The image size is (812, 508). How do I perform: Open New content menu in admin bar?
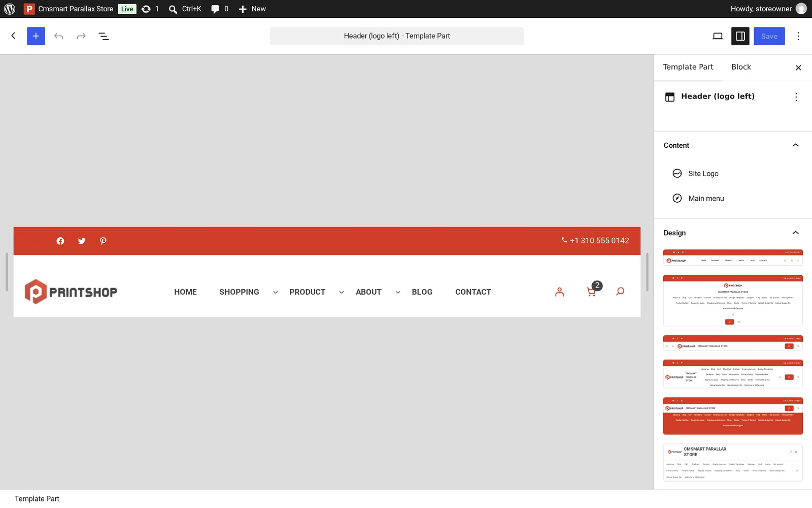(x=252, y=9)
